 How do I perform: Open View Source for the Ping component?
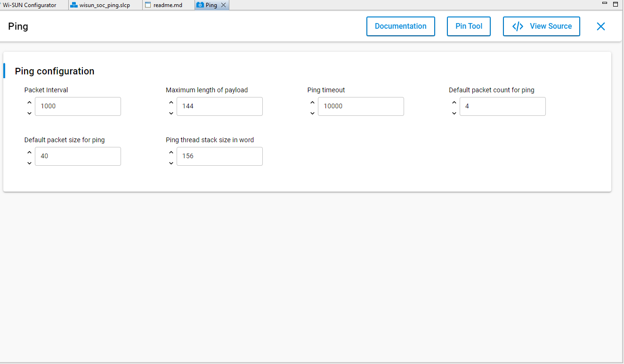(541, 26)
